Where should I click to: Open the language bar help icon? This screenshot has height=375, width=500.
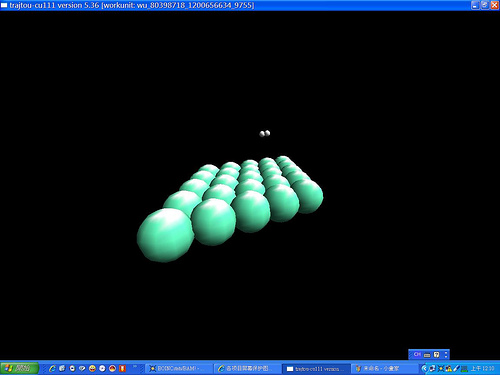[437, 355]
